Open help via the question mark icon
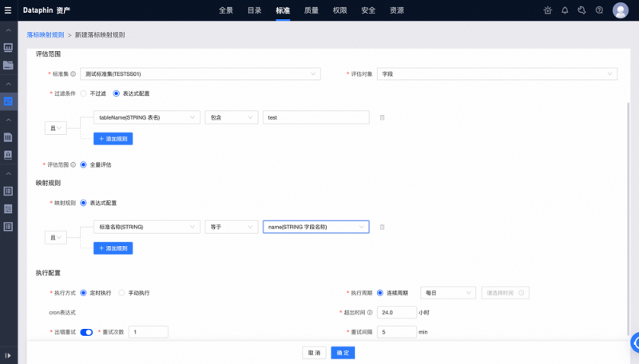639x364 pixels. tap(598, 10)
